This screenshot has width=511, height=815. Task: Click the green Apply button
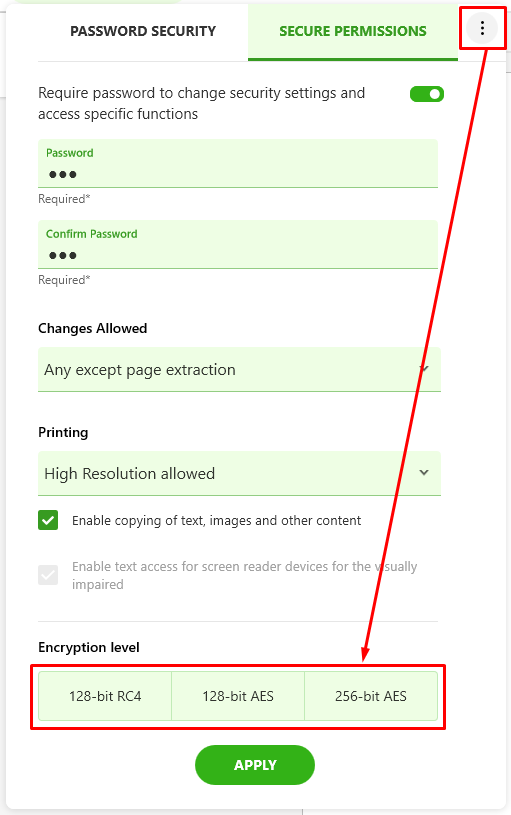(x=255, y=765)
